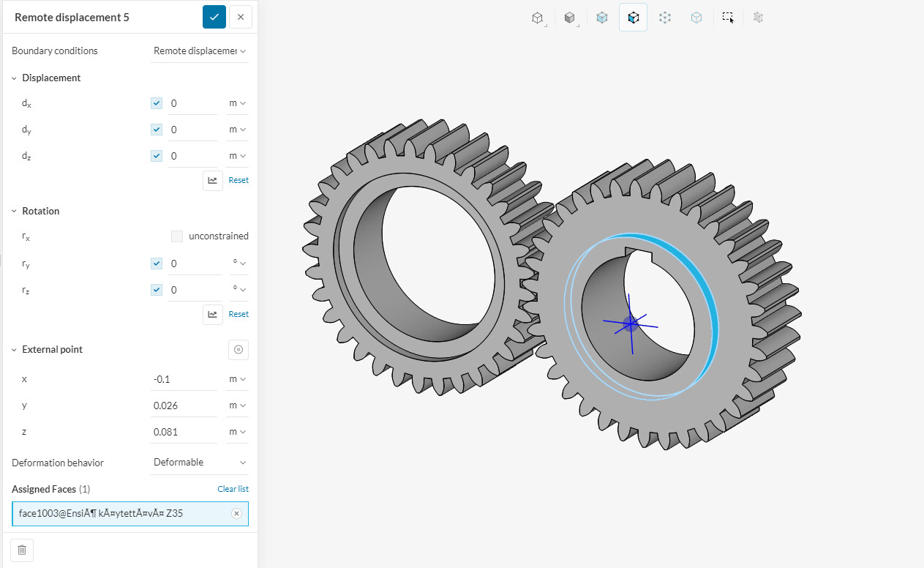The width and height of the screenshot is (924, 568).
Task: Click the Clear list link
Action: pyautogui.click(x=233, y=489)
